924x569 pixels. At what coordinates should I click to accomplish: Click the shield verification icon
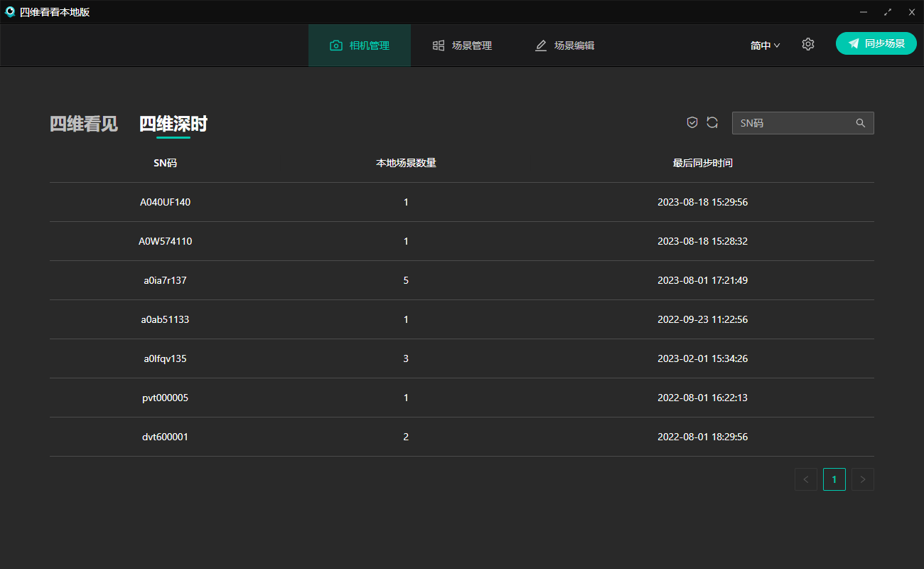(x=692, y=122)
